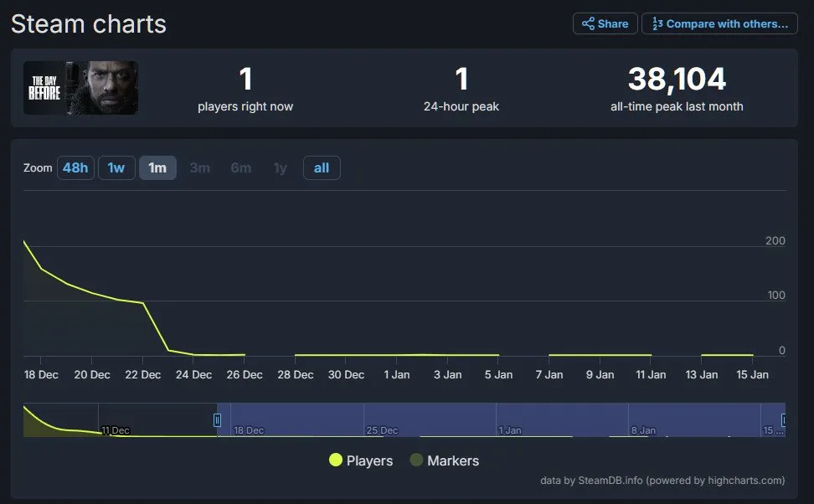This screenshot has width=814, height=504.
Task: Click the 38,104 all-time peak value
Action: point(677,79)
